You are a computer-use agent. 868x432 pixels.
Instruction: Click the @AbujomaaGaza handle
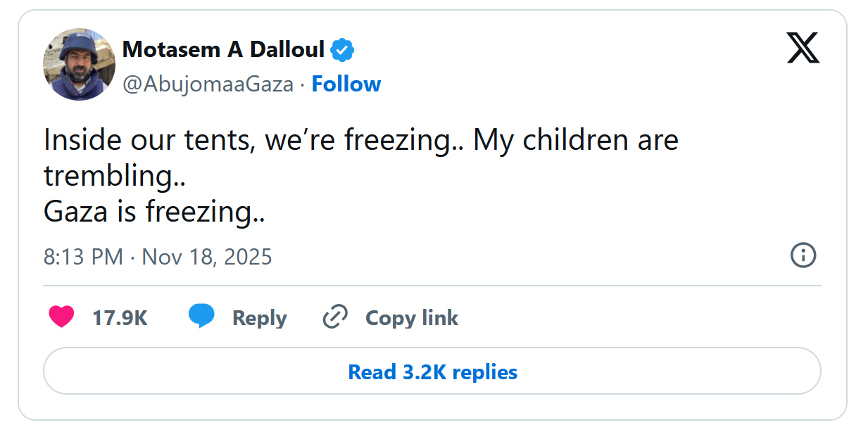click(x=208, y=84)
